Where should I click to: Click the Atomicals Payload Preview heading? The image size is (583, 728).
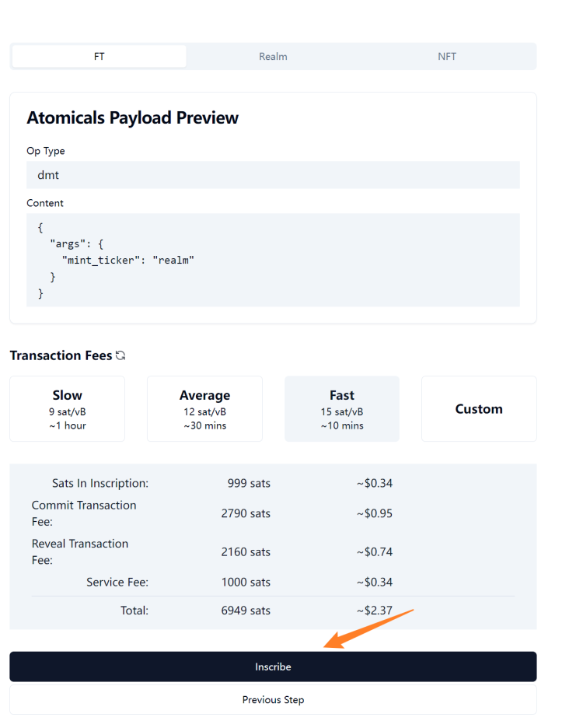133,118
